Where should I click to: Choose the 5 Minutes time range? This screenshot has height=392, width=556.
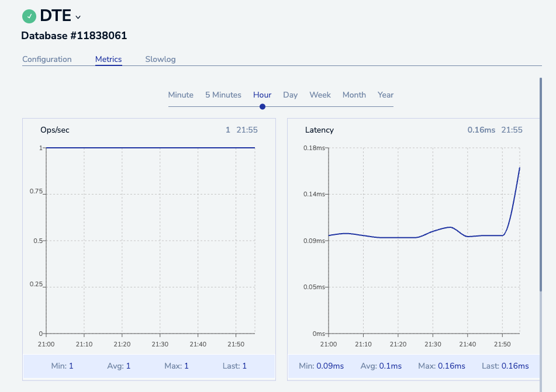223,95
